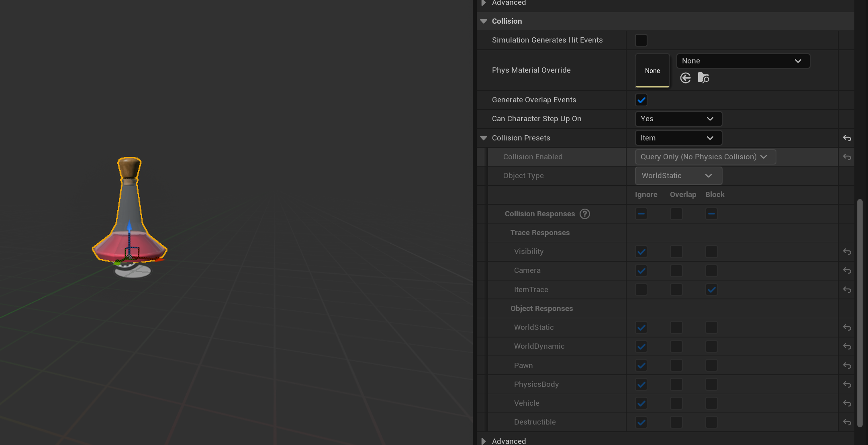868x445 pixels.
Task: Uncheck Generate Overlap Events
Action: tap(641, 100)
